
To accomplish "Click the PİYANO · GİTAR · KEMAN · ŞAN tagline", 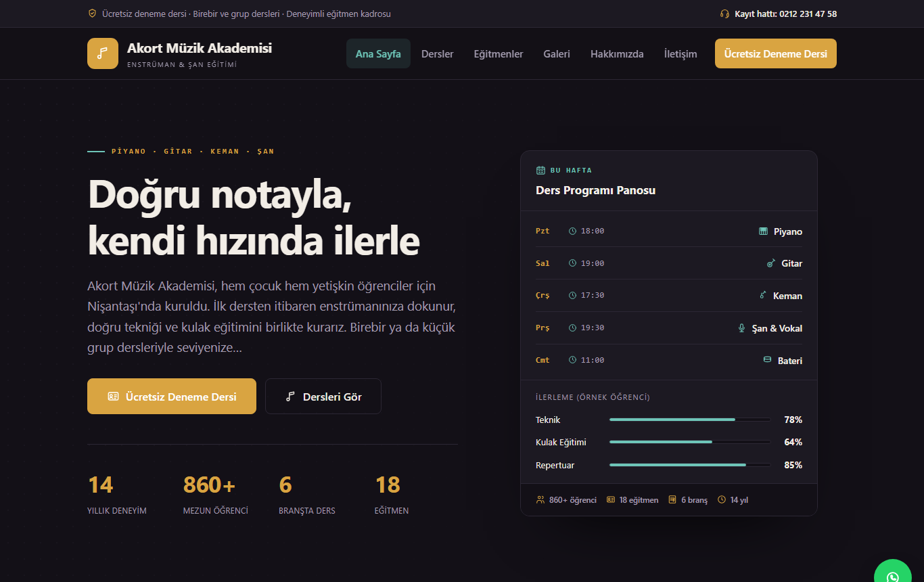I will pos(193,152).
